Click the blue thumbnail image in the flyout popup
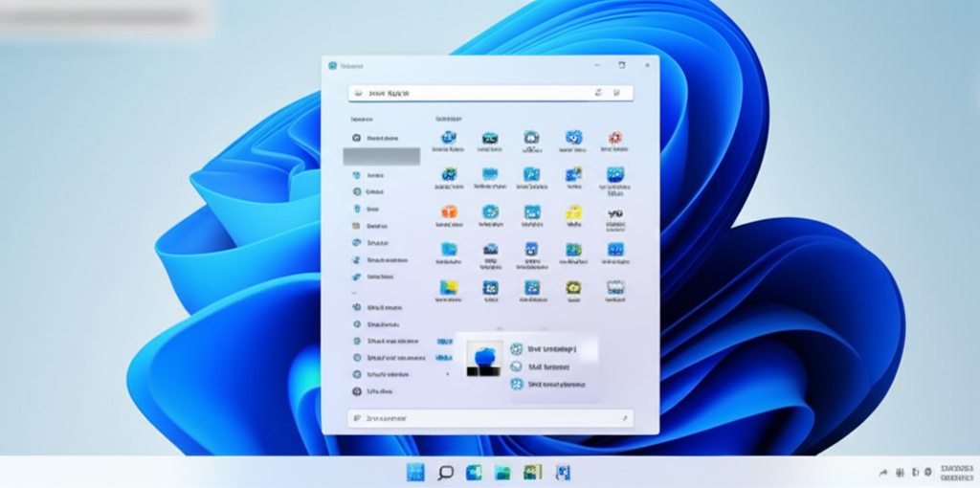The width and height of the screenshot is (980, 488). pos(483,358)
